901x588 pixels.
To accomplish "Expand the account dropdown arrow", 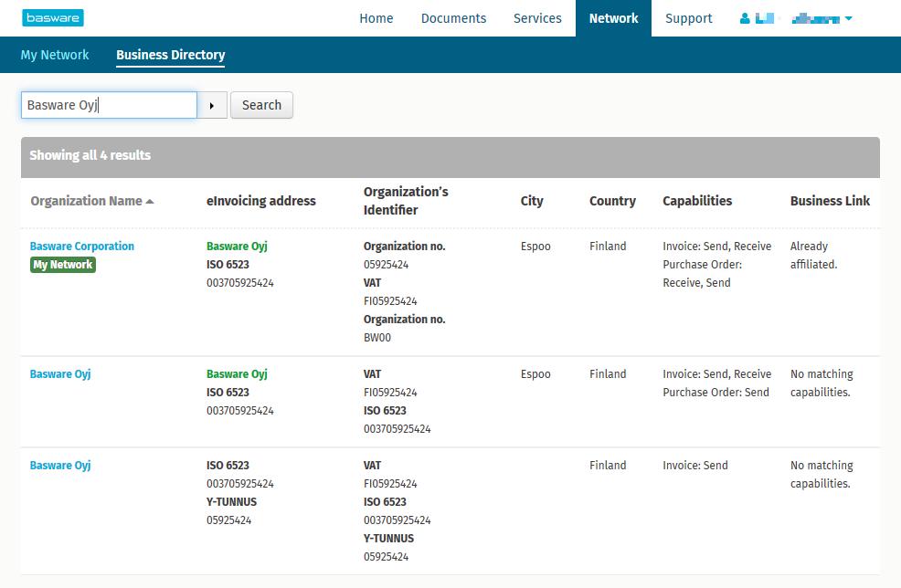I will pyautogui.click(x=849, y=18).
